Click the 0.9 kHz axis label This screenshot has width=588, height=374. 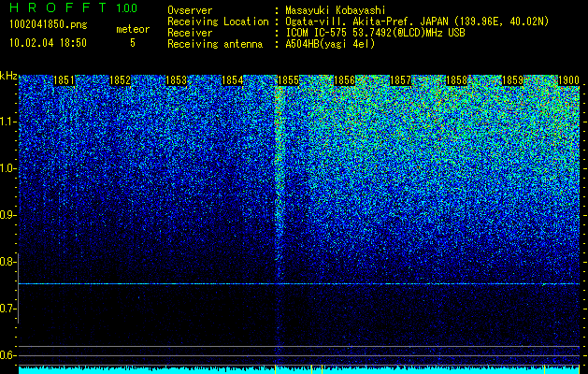pos(7,215)
